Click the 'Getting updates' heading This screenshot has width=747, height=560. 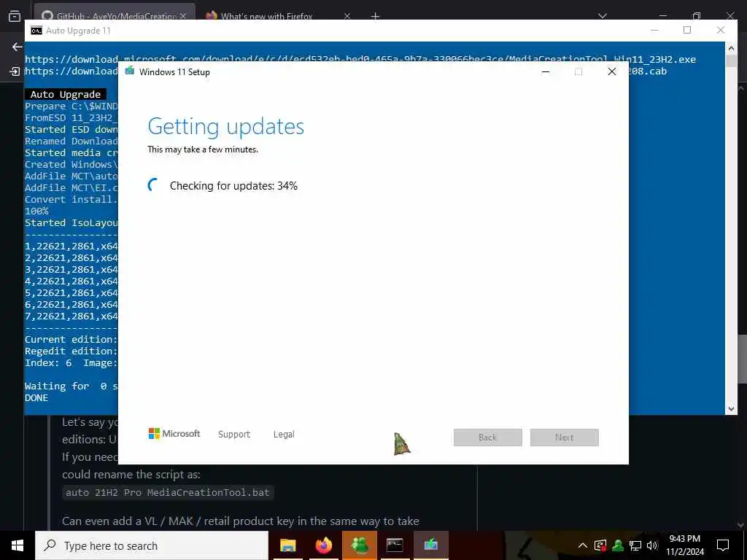pos(226,126)
